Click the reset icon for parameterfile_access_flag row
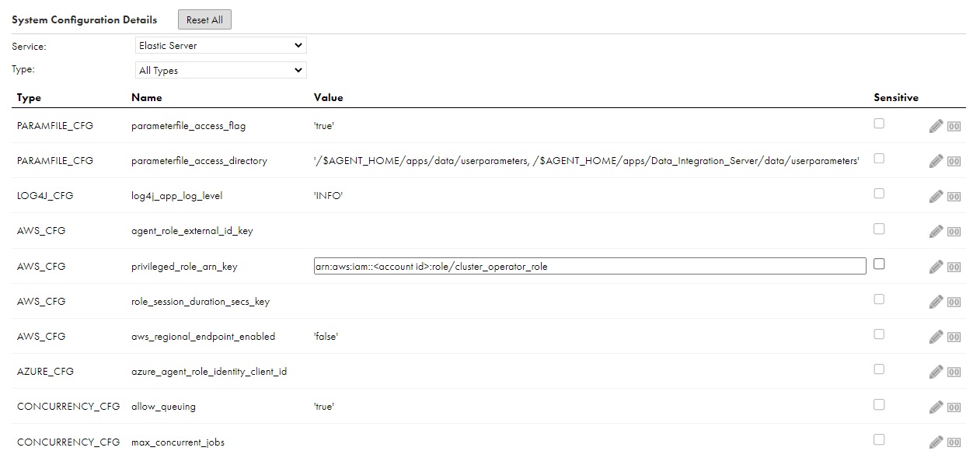 pyautogui.click(x=954, y=126)
